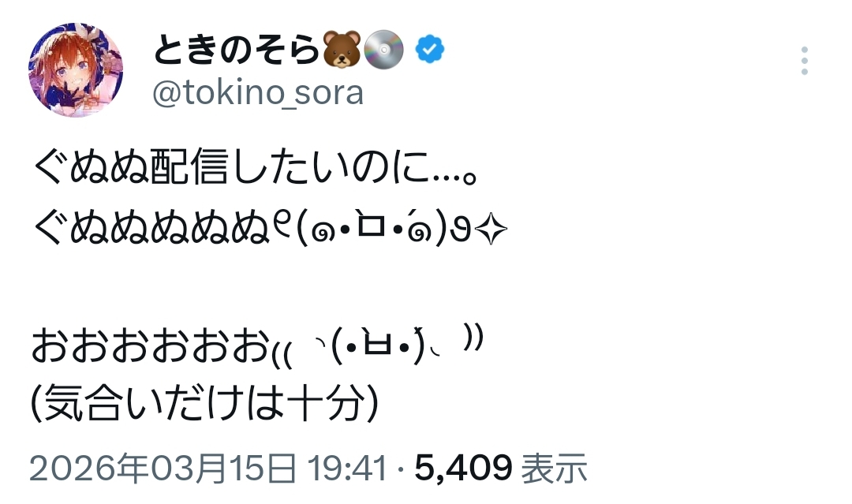Open the ときのそら display name link
This screenshot has width=852, height=504.
[237, 51]
